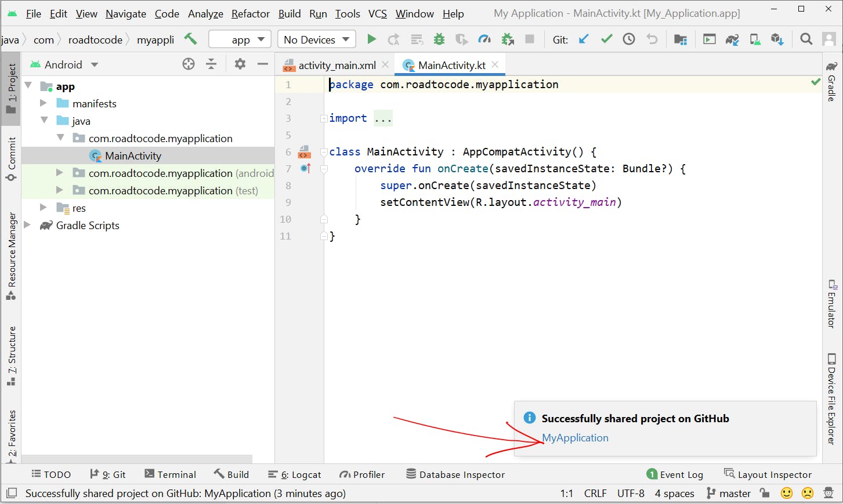Click the locate target icon in Project panel
The width and height of the screenshot is (843, 504).
click(x=189, y=64)
